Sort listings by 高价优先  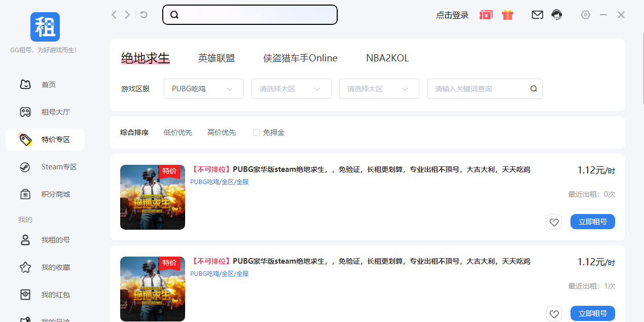pos(222,132)
